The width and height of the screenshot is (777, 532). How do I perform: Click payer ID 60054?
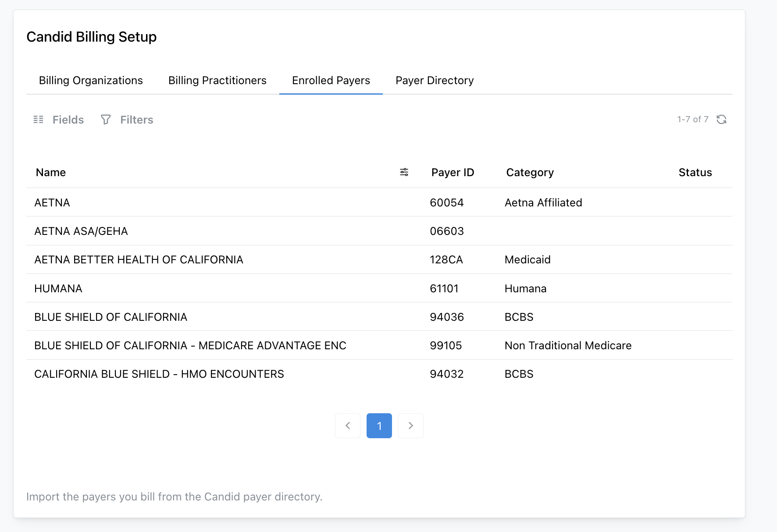tap(447, 202)
